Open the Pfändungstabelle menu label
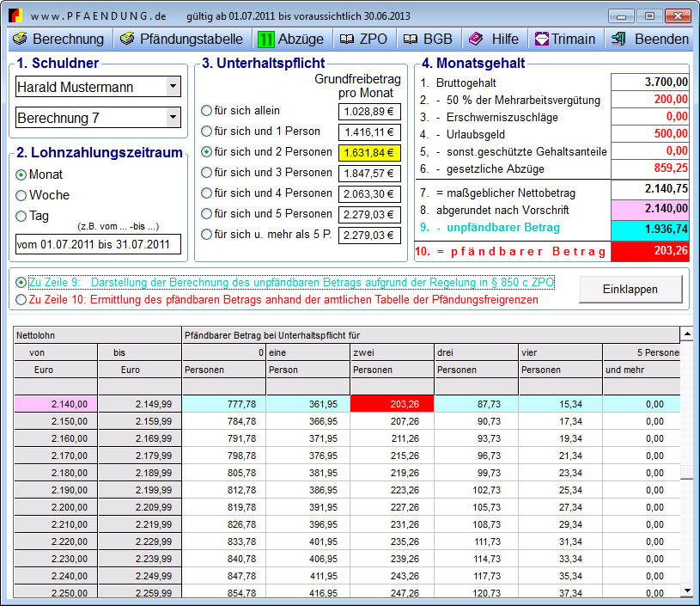 click(x=192, y=39)
